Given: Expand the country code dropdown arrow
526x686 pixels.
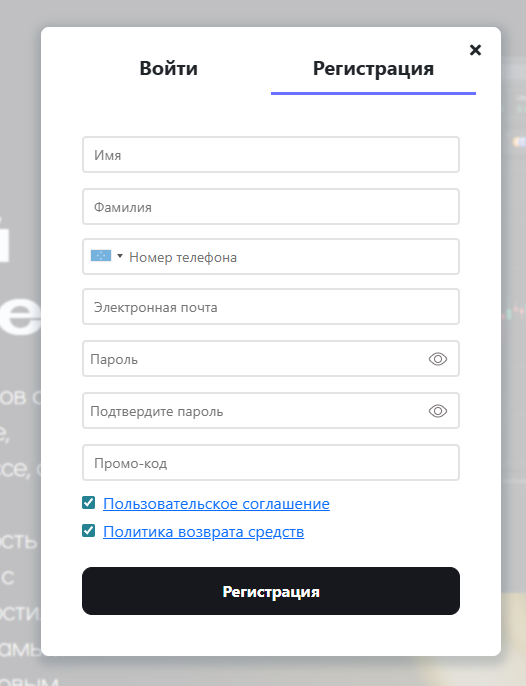Looking at the screenshot, I should [120, 256].
